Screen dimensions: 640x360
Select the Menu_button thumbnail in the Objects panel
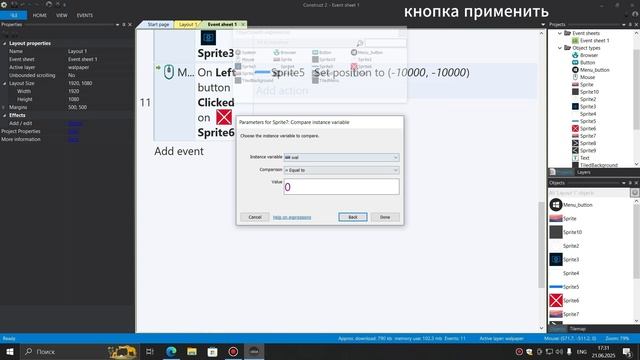tap(556, 205)
